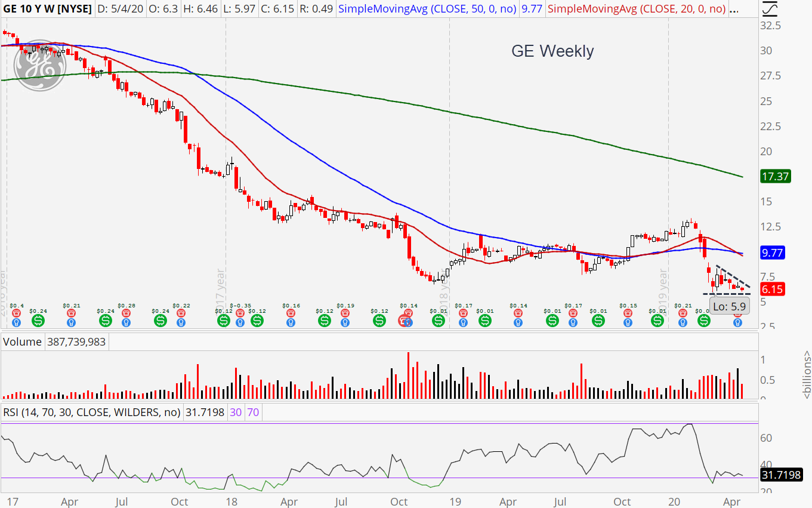
Task: Click the purple 70 level in the RSI header
Action: coord(253,412)
